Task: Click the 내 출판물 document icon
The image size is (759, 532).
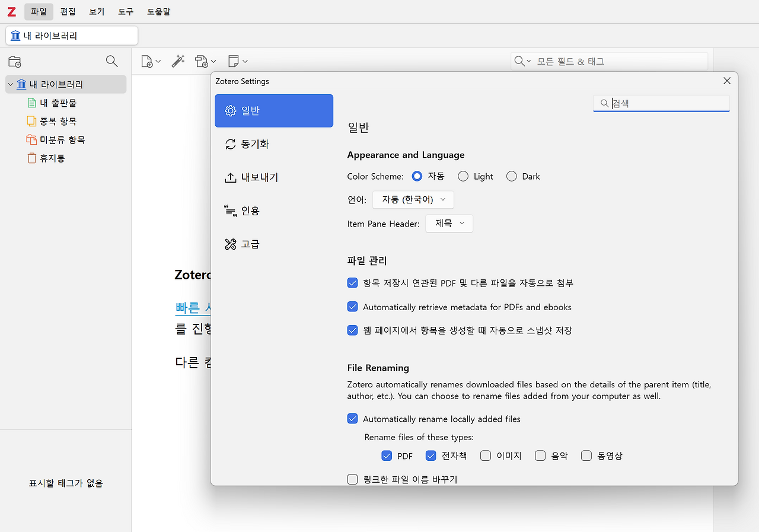Action: (32, 103)
